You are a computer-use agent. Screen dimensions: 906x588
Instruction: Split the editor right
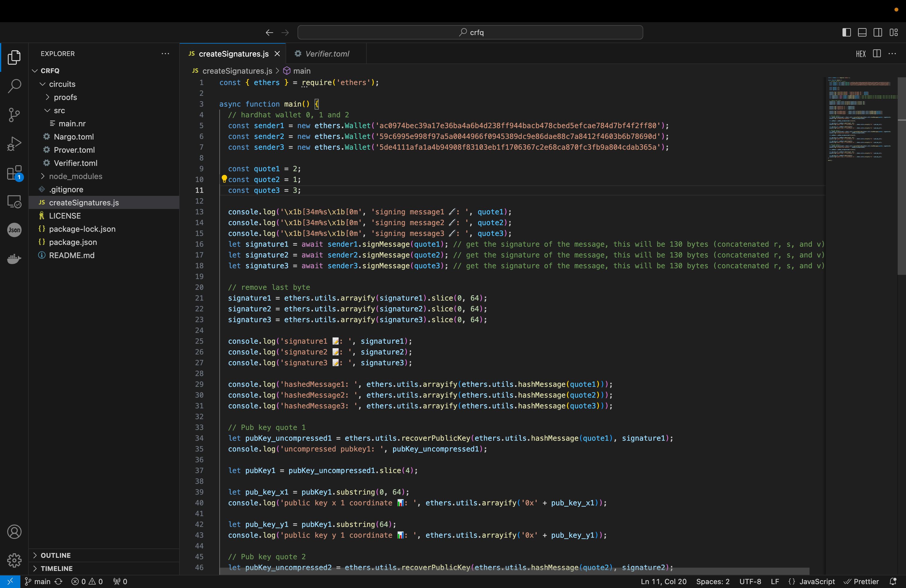coord(877,54)
